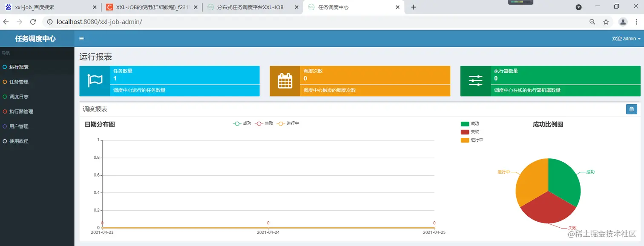Toggle 失败 in pie chart legend
This screenshot has width=644, height=246.
pos(470,132)
